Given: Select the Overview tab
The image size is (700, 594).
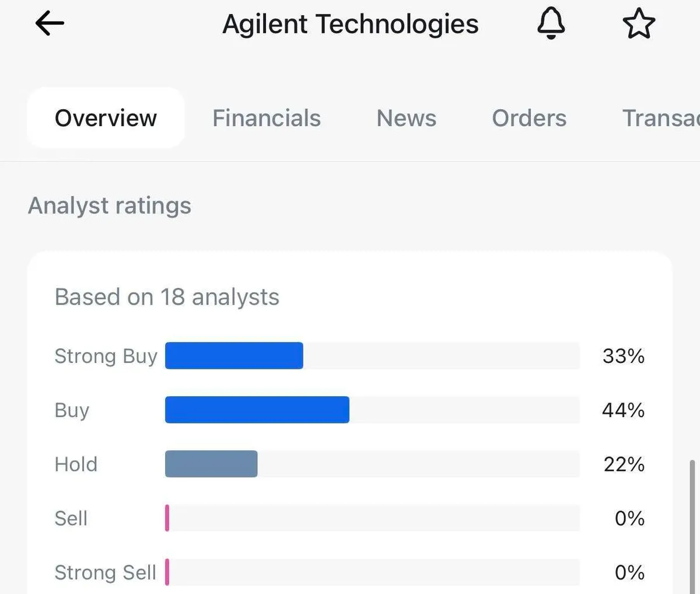Looking at the screenshot, I should pyautogui.click(x=106, y=118).
